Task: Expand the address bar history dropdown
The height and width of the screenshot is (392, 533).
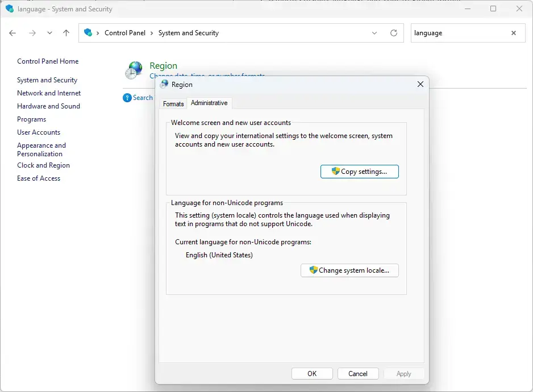Action: [374, 33]
